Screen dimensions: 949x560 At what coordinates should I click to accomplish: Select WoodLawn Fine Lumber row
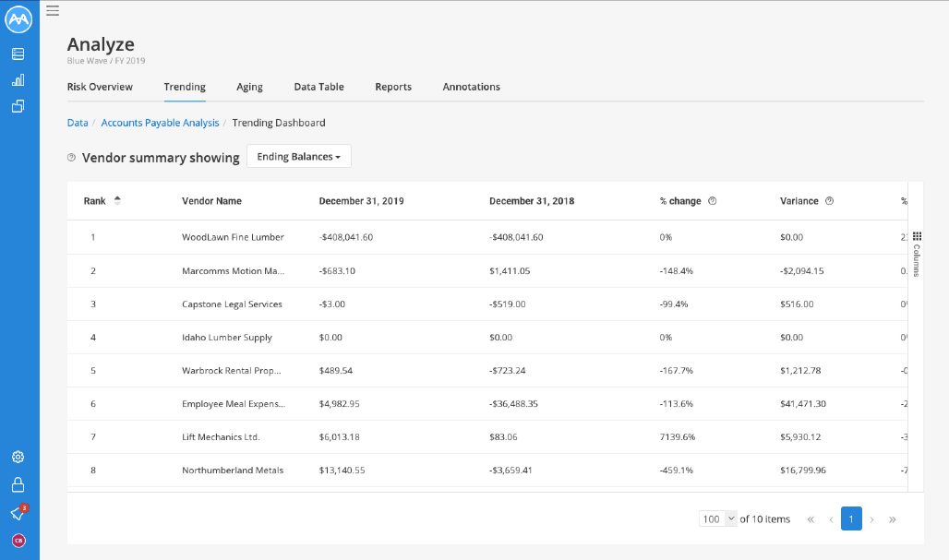487,237
